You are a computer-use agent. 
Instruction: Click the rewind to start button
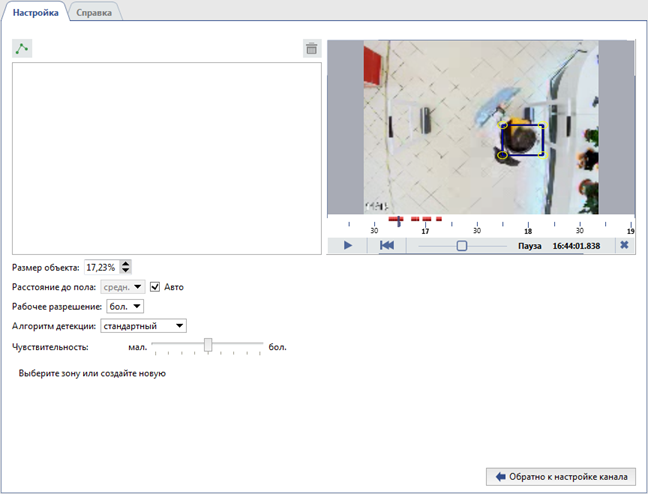click(x=386, y=245)
